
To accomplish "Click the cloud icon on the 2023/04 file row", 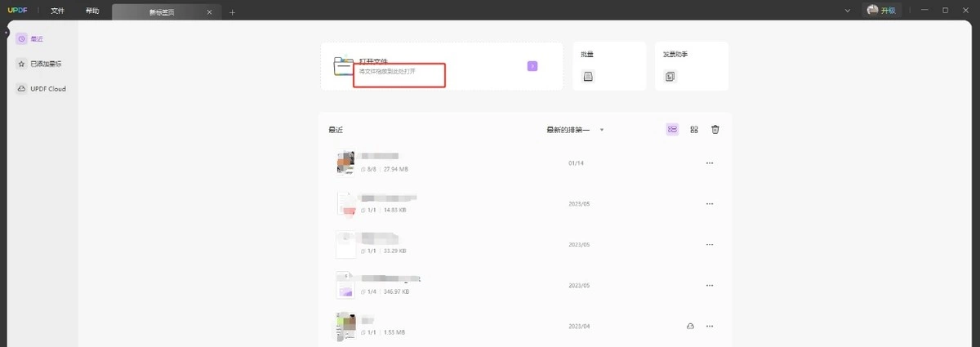I will (x=691, y=326).
